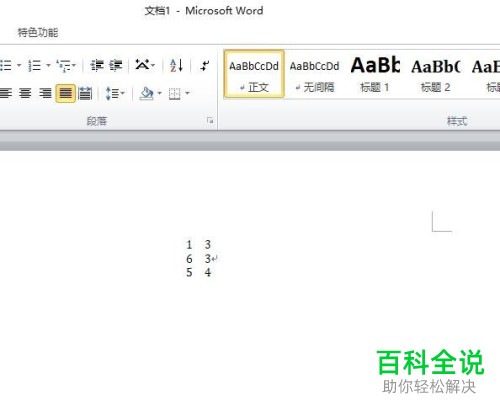
Task: Apply multilevel list formatting
Action: point(64,65)
